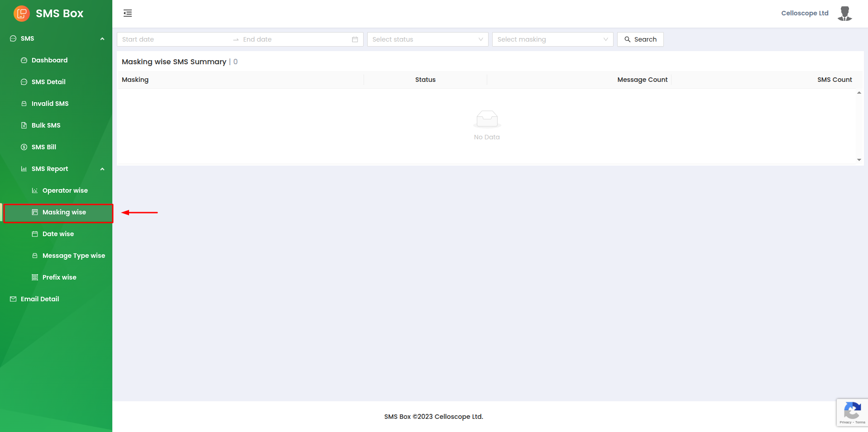Open Prefix wise report
This screenshot has width=868, height=432.
click(x=59, y=277)
